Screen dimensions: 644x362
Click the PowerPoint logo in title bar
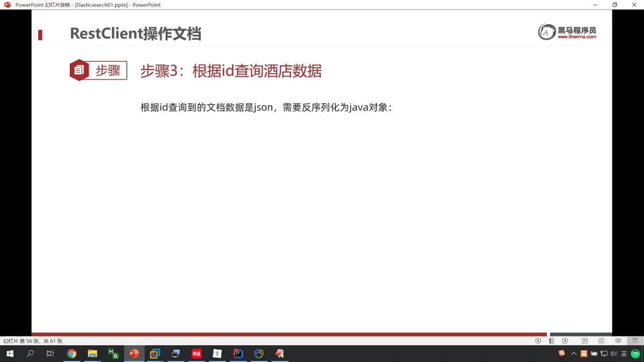pos(8,5)
